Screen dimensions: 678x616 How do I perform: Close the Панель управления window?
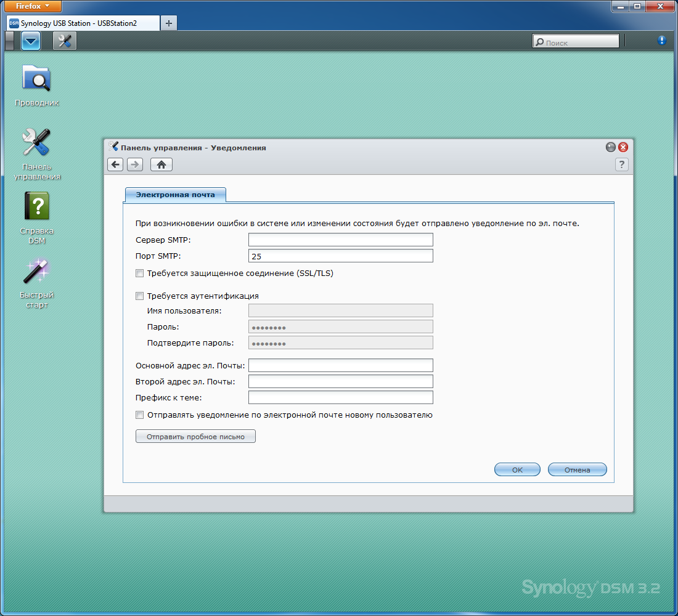pos(623,147)
